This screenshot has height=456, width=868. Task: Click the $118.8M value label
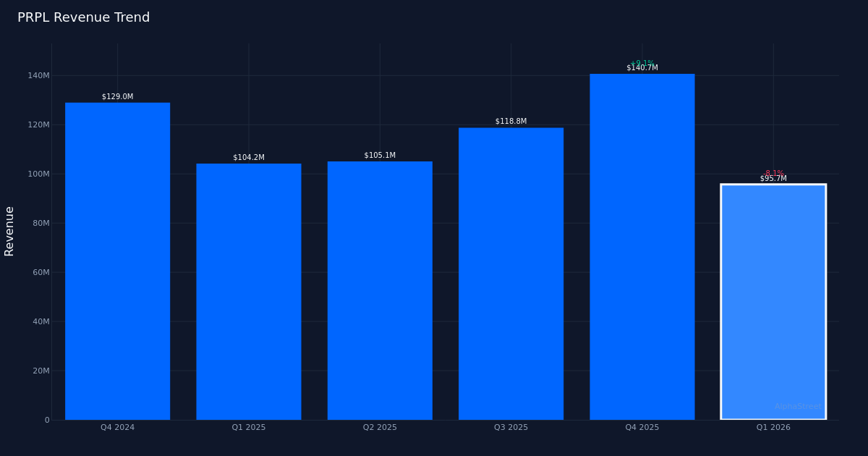coord(511,122)
